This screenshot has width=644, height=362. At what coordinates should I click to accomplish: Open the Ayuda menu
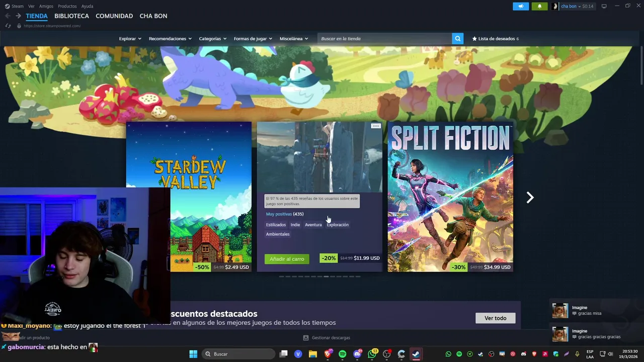pos(87,6)
